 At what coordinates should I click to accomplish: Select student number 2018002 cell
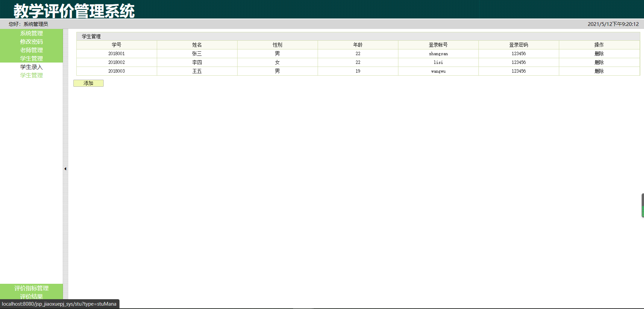tap(117, 62)
